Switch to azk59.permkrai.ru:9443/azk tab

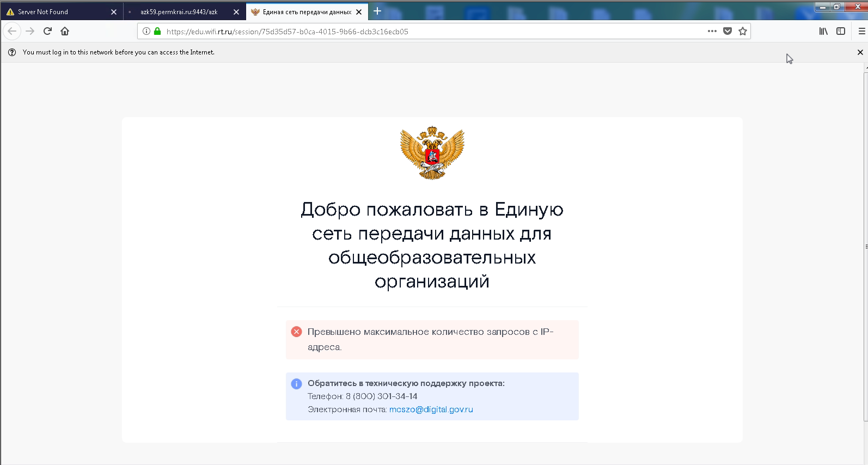pos(184,11)
